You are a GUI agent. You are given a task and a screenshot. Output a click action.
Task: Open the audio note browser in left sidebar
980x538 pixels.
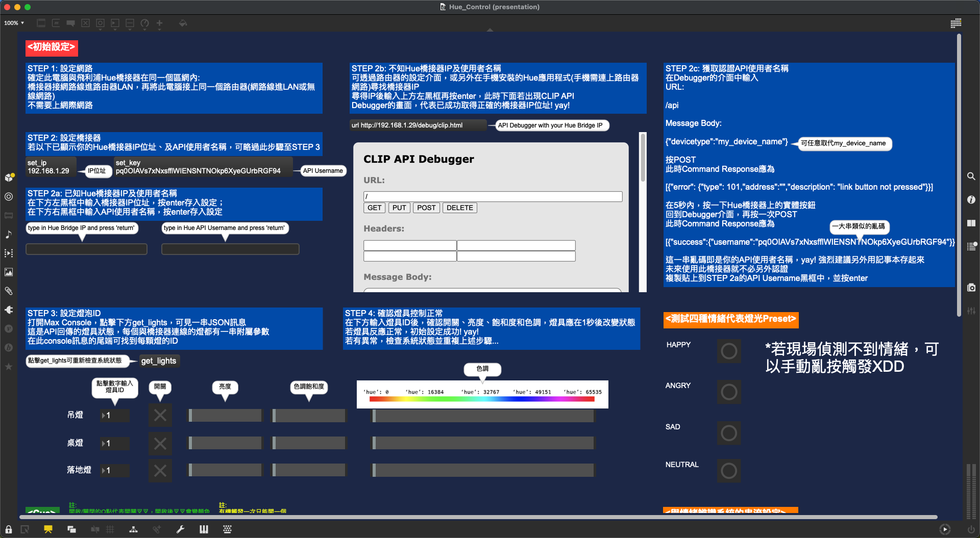[x=9, y=234]
